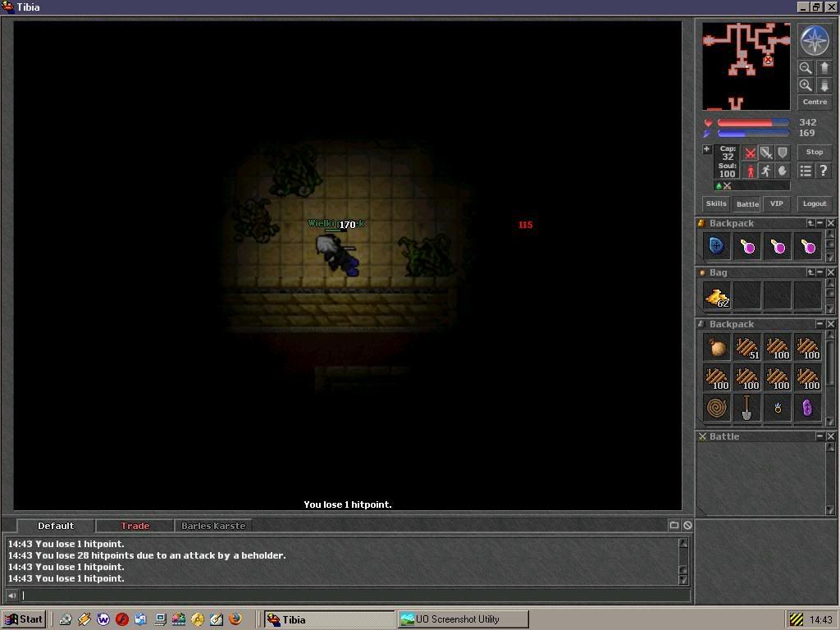Go up a level in Bag panel
840x630 pixels.
[x=810, y=272]
